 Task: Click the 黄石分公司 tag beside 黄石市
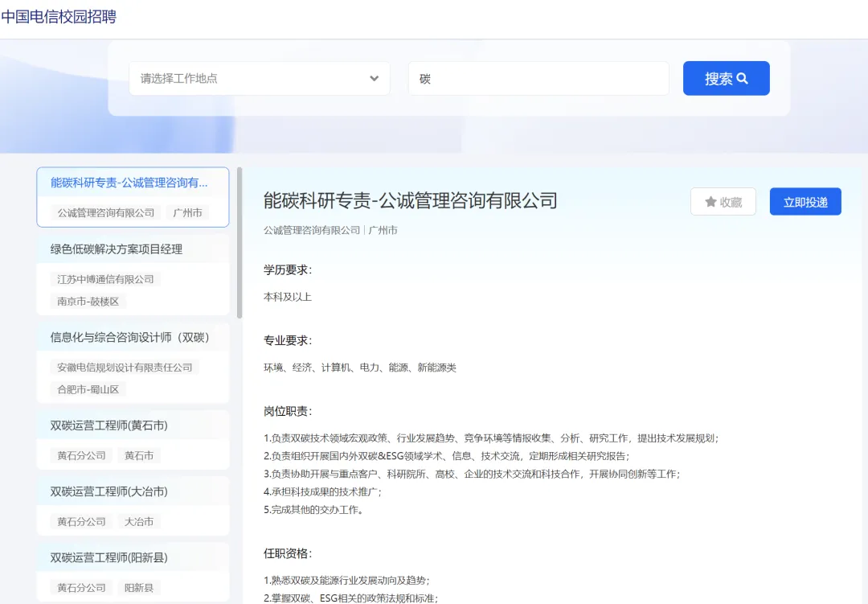(81, 455)
